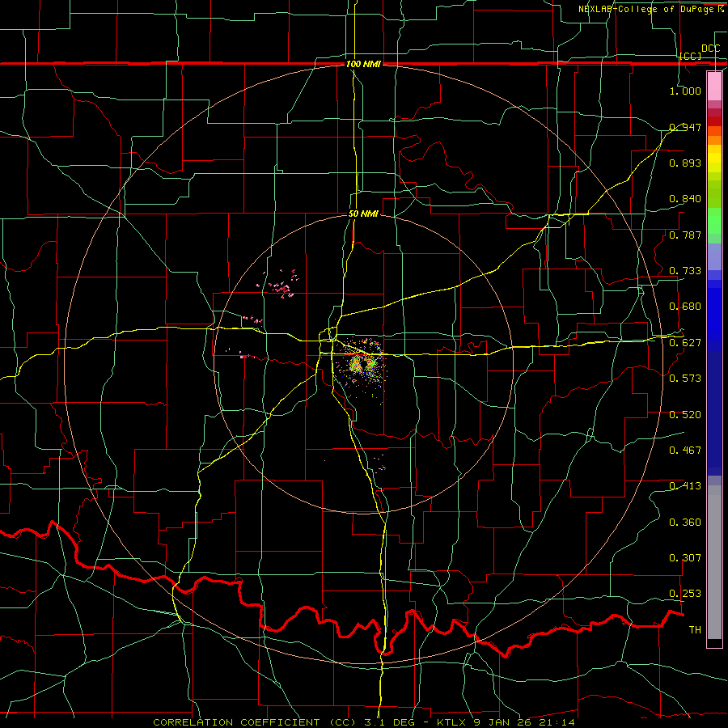Click the 0.413 scale value
This screenshot has height=728, width=728.
(685, 486)
